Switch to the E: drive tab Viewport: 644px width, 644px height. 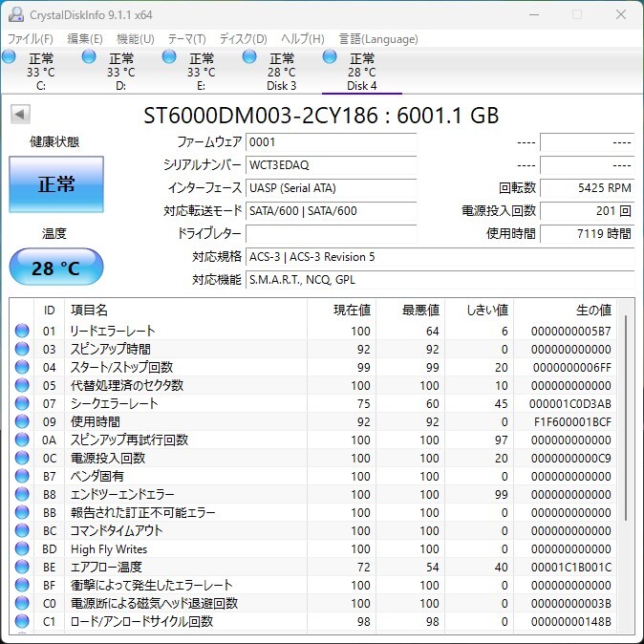202,72
